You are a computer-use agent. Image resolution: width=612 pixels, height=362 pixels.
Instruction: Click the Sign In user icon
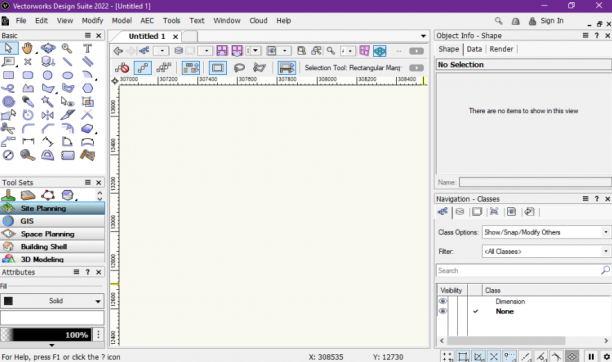(532, 21)
